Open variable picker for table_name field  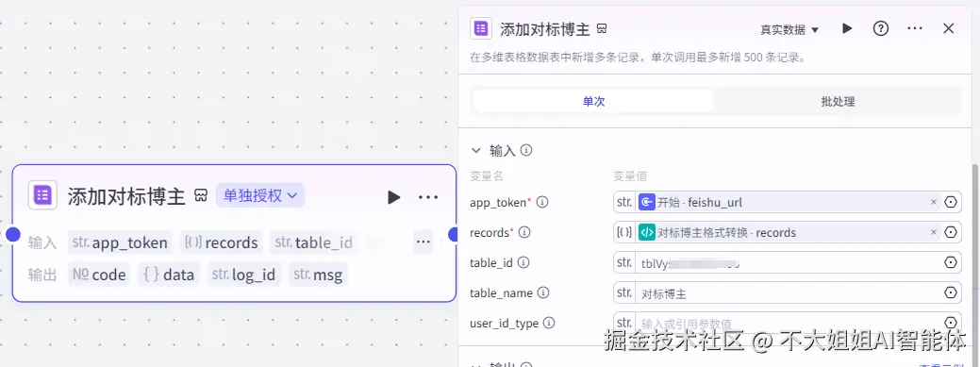coord(951,292)
